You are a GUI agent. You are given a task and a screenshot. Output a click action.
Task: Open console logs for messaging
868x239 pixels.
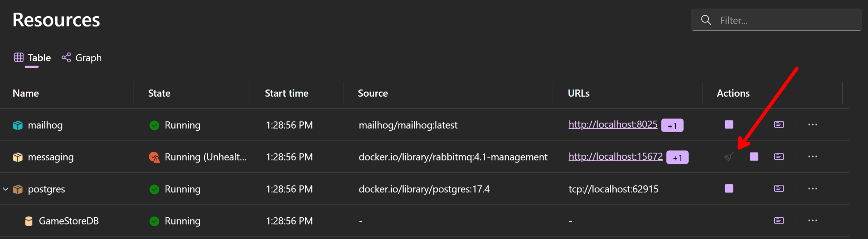(x=779, y=156)
